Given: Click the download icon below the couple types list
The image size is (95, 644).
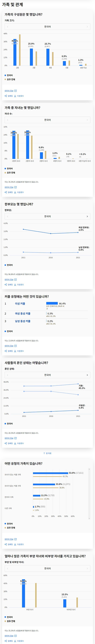Looking at the screenshot, I should 15,351.
